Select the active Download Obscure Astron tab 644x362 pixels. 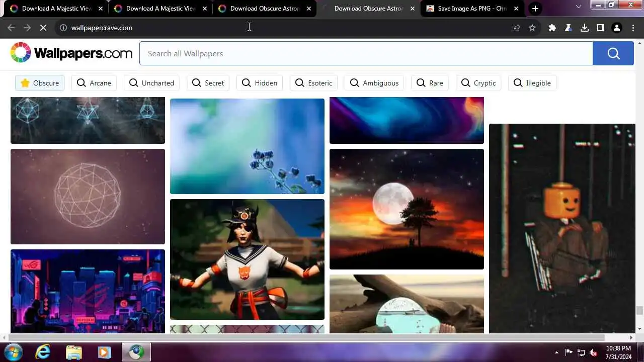369,9
